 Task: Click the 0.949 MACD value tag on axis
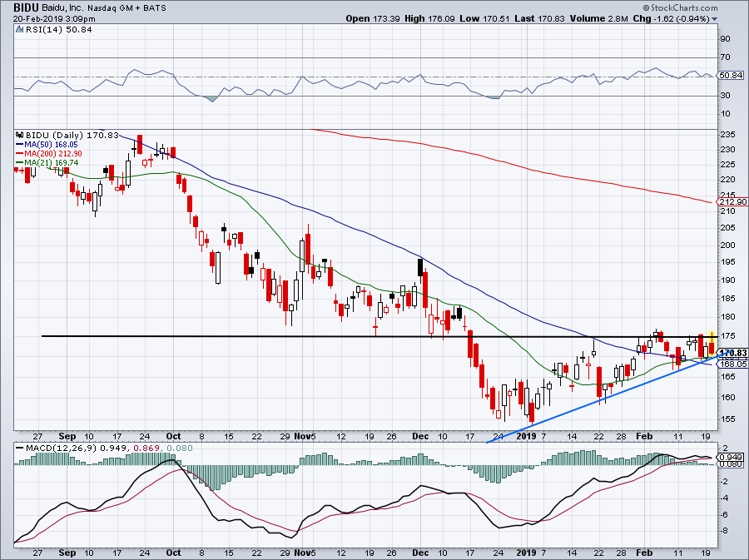coord(731,457)
